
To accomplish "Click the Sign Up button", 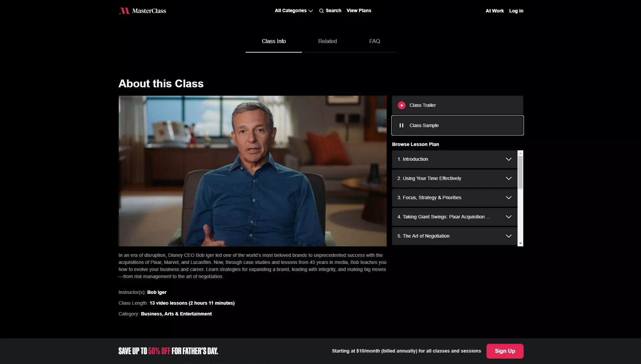I will click(505, 351).
